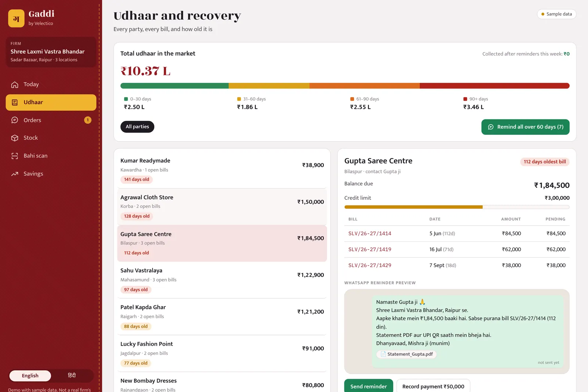Screen dimensions: 588x392
Task: Select Agrawal Cloth Store party row
Action: point(222,207)
